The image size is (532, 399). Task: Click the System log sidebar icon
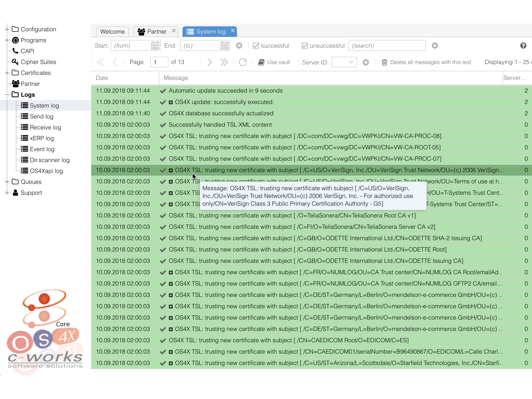(x=24, y=105)
